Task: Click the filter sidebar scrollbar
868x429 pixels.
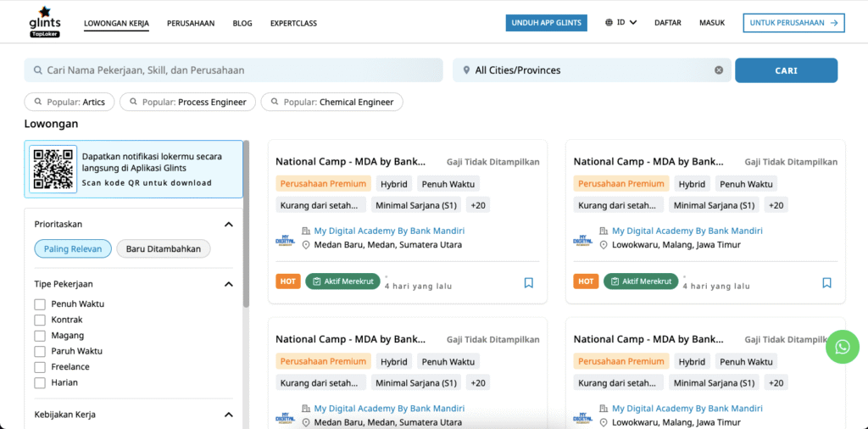Action: click(247, 224)
